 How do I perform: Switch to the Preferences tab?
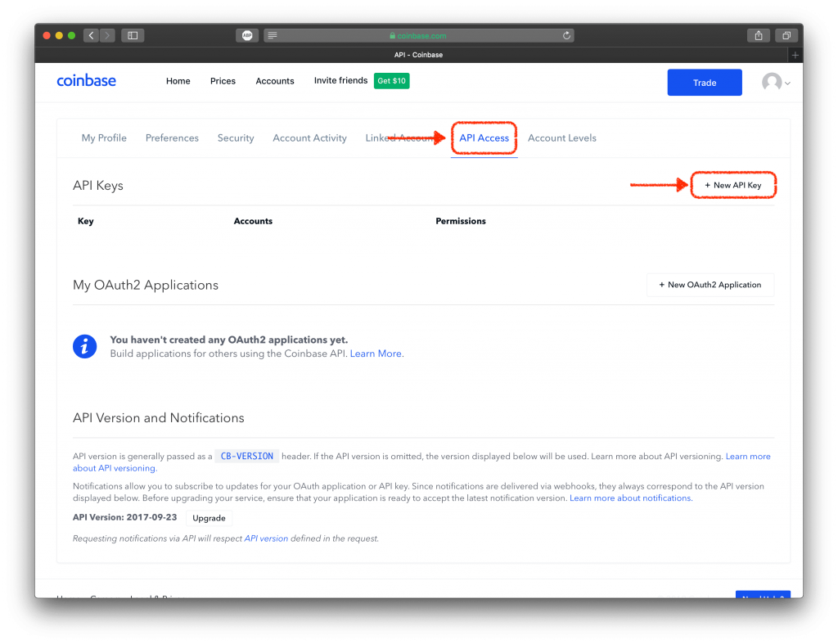(172, 138)
